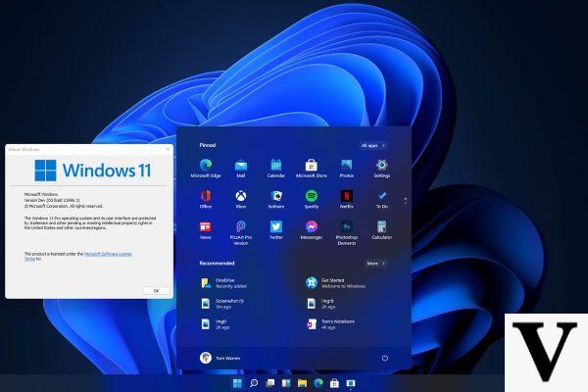
Task: Open Microsoft Store on the taskbar
Action: click(x=334, y=383)
